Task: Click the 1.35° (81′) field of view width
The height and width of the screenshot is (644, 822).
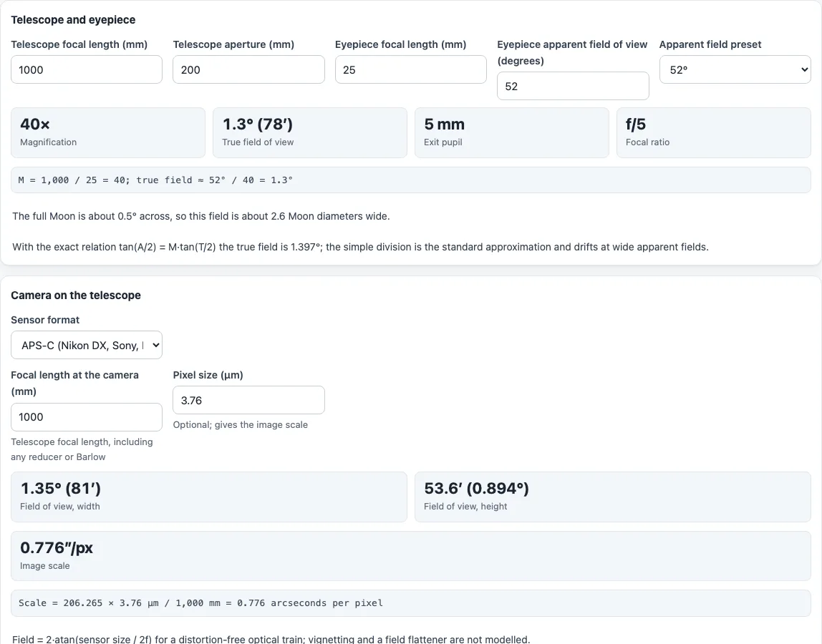Action: pyautogui.click(x=61, y=489)
